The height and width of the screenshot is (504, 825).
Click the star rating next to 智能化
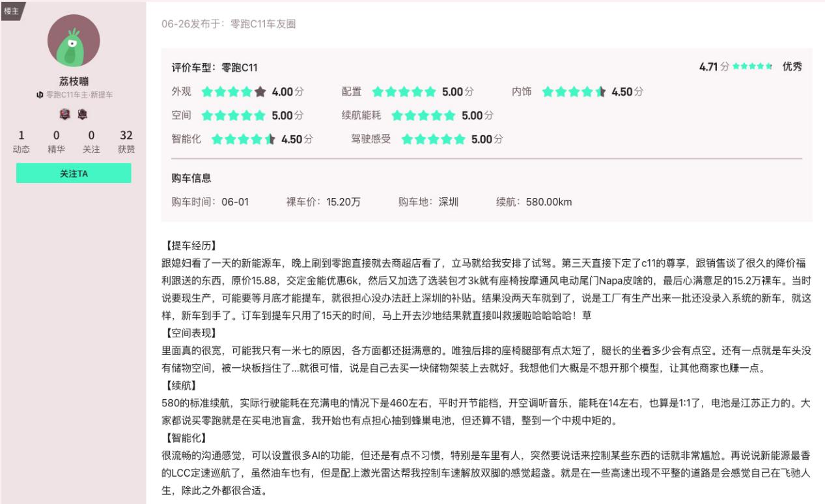(244, 139)
